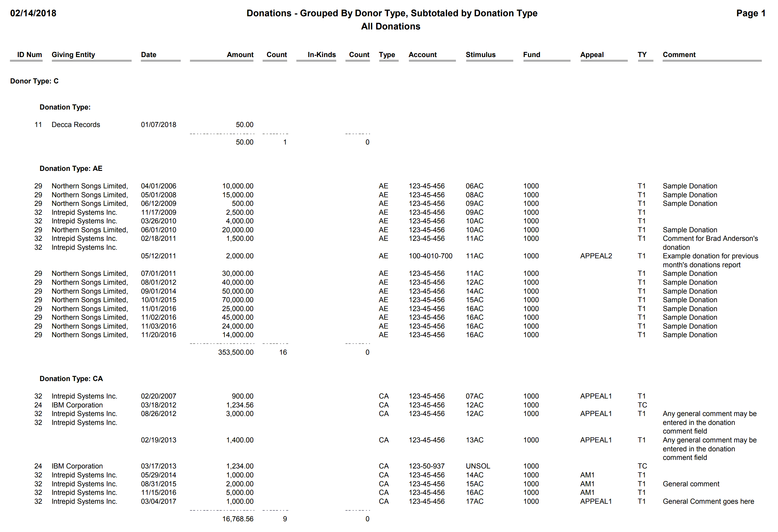
Task: Click the report date 02/14/2018
Action: tap(33, 13)
